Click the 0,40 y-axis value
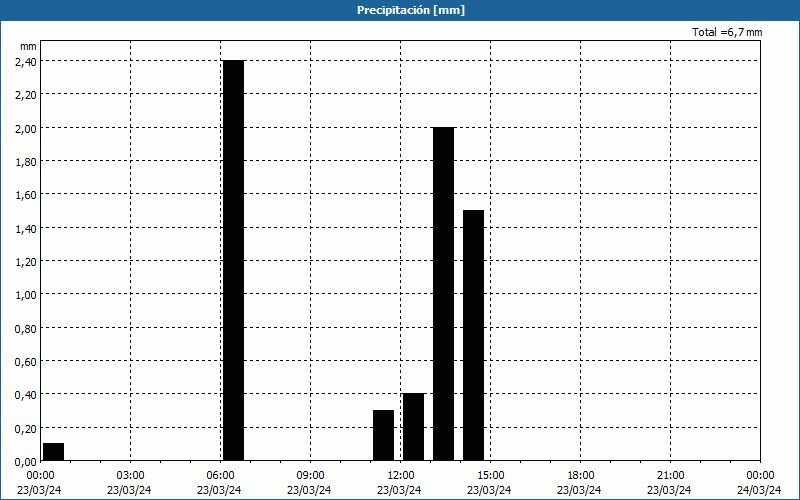Image resolution: width=800 pixels, height=500 pixels. tap(26, 394)
